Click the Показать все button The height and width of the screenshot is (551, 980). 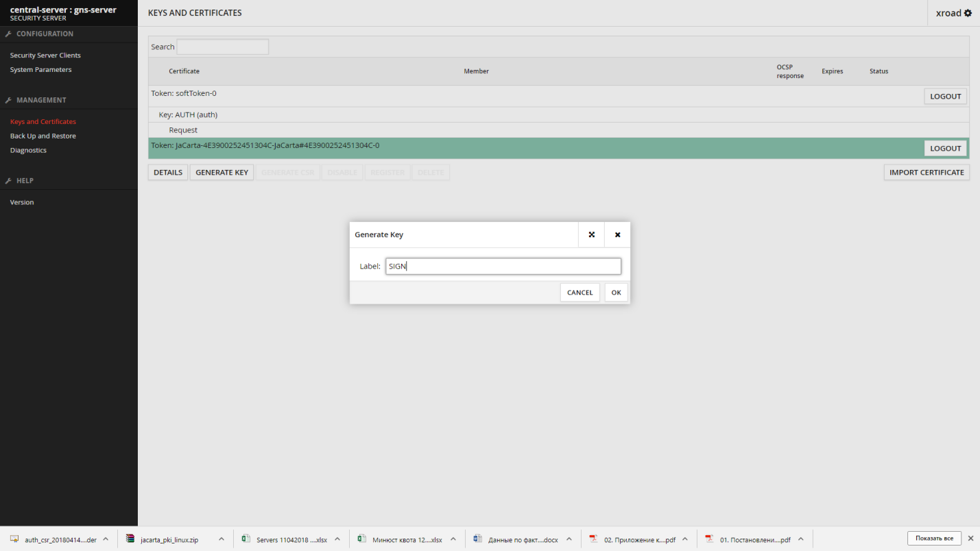tap(933, 539)
